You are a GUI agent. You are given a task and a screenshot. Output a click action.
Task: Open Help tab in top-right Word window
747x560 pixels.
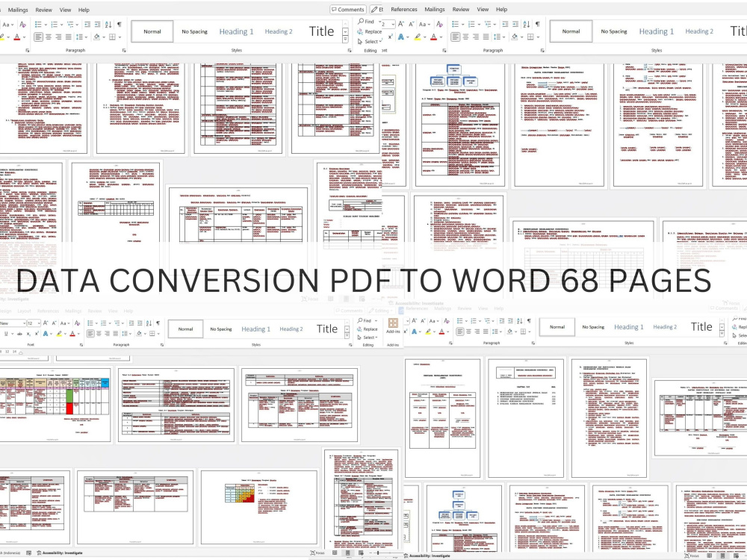(502, 9)
